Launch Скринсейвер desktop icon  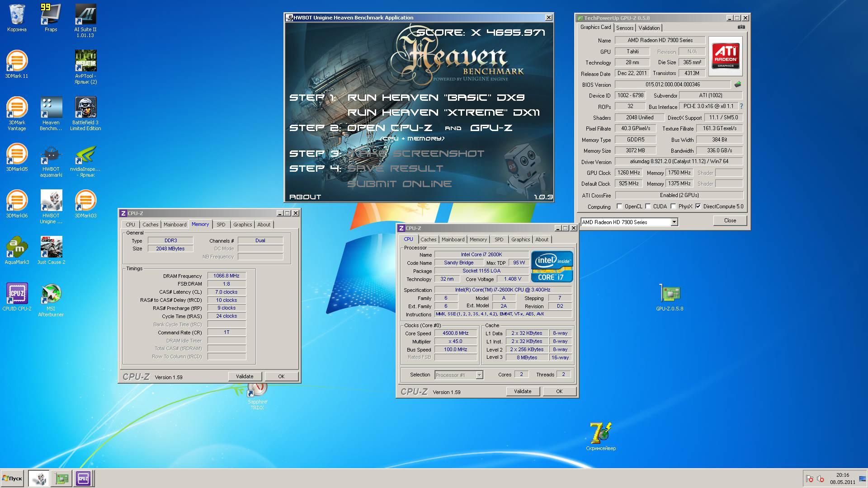coord(600,436)
